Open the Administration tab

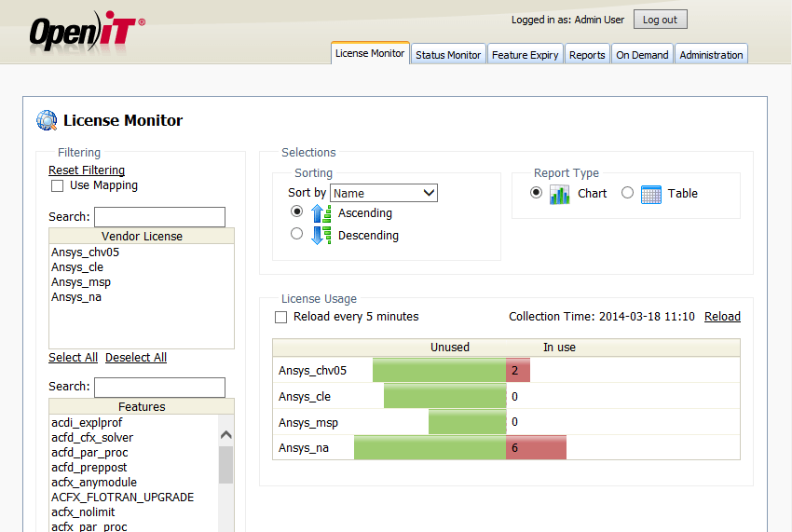(x=711, y=55)
